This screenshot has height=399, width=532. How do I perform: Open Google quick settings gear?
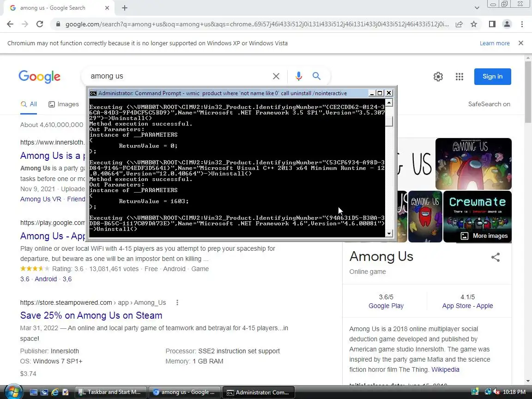pyautogui.click(x=438, y=77)
